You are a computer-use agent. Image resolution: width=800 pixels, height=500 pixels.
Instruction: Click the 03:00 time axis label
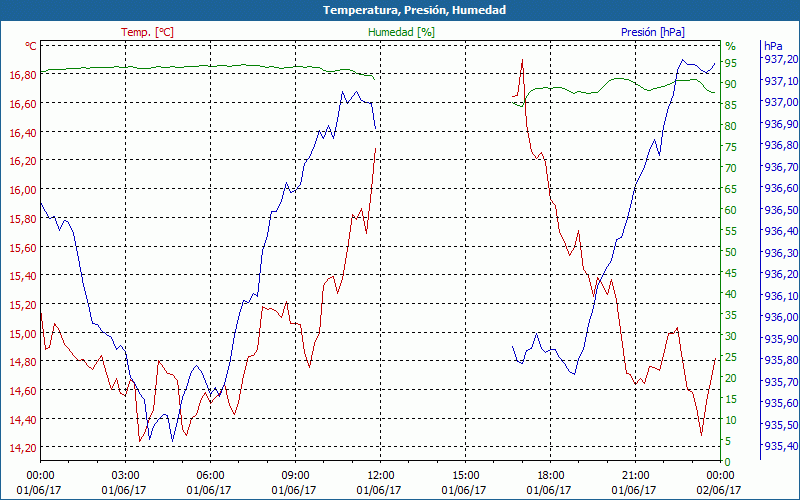[x=126, y=476]
